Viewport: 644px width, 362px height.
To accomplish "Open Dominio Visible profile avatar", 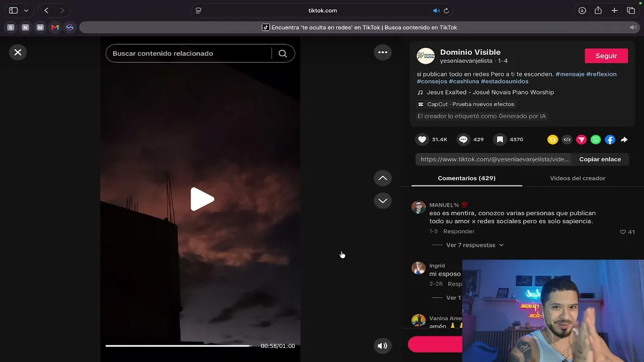I will 426,56.
